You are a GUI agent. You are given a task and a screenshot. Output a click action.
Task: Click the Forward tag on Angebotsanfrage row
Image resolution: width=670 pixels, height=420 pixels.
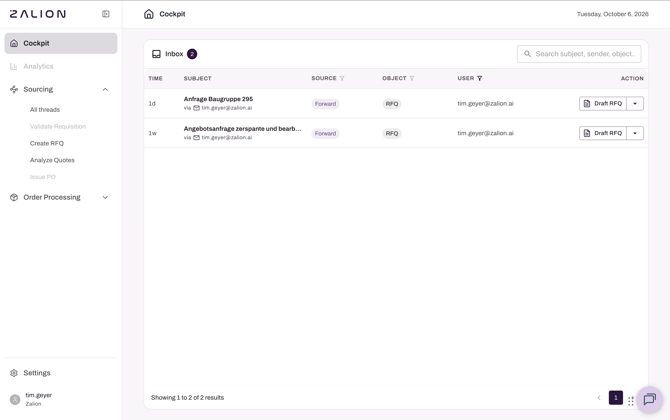[x=325, y=133]
